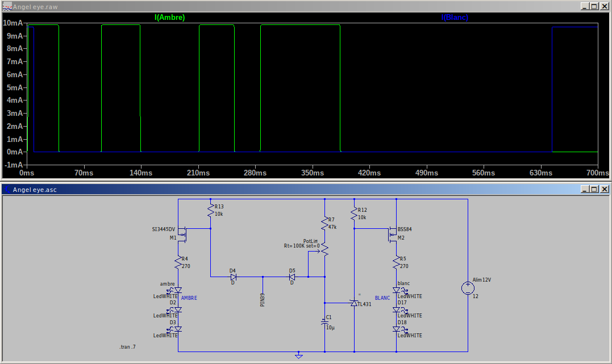Click the 270 value of R5
Screen dimensions: 612x364
(404, 266)
